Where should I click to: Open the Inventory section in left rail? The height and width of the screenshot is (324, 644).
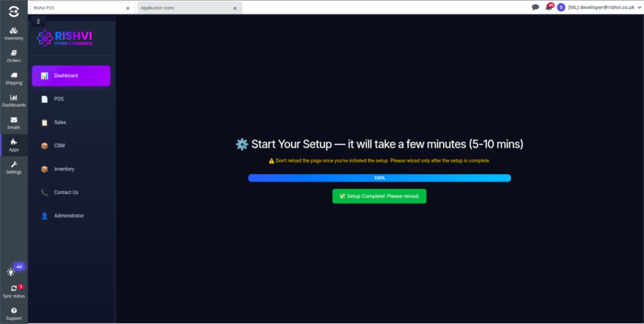click(14, 34)
